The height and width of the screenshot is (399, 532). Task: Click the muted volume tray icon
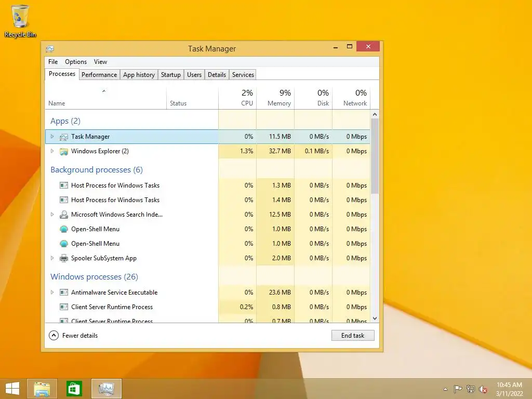(483, 389)
